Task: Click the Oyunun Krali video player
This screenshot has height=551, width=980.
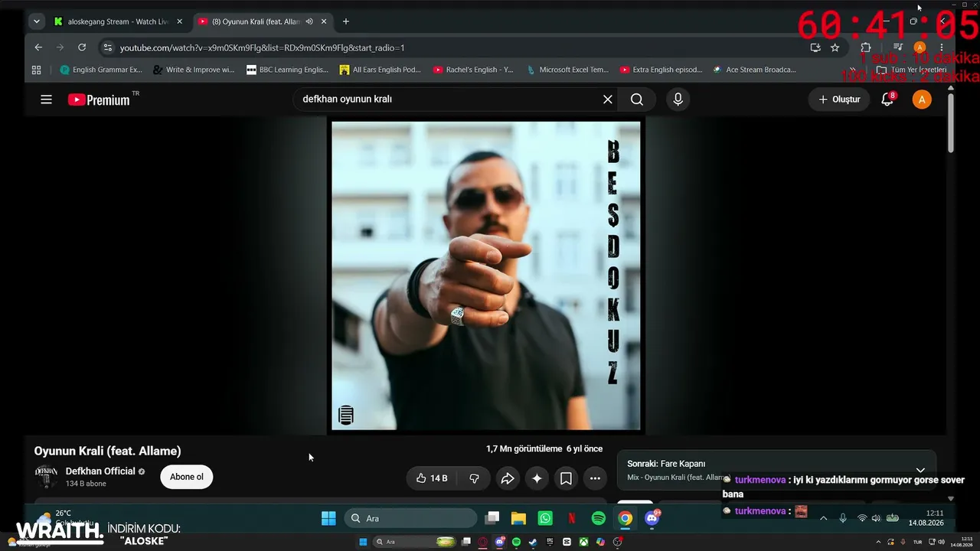Action: (486, 275)
